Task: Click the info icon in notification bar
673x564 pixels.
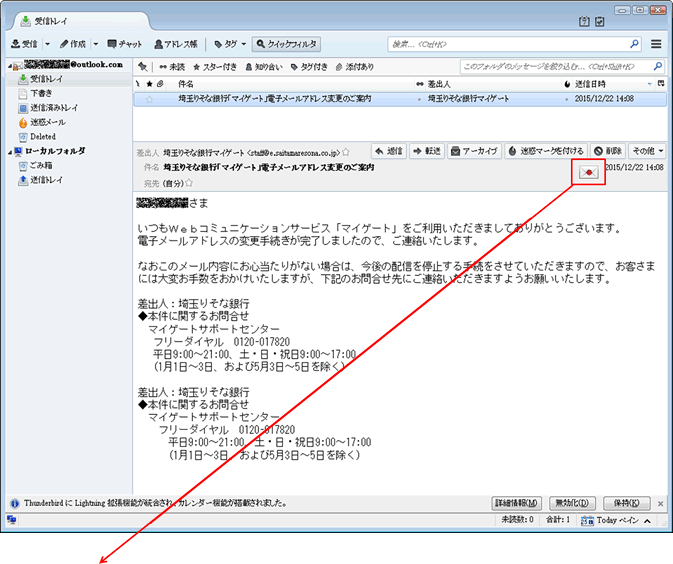Action: 15,503
